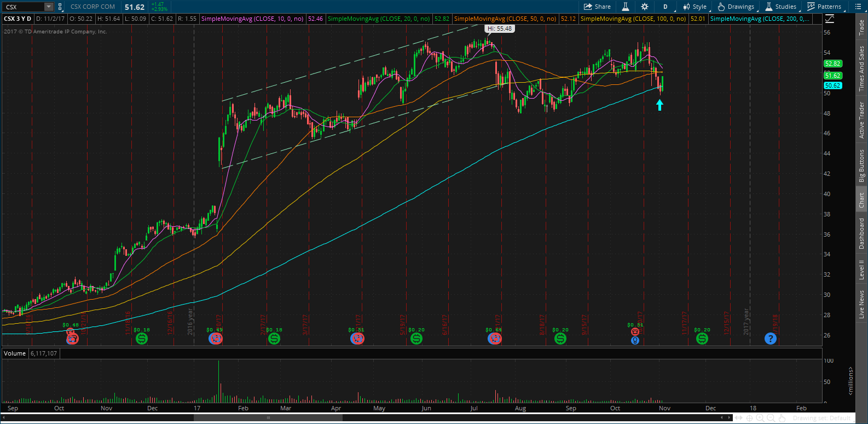The width and height of the screenshot is (868, 424).
Task: Open the Dashboard sidebar tab
Action: 861,233
